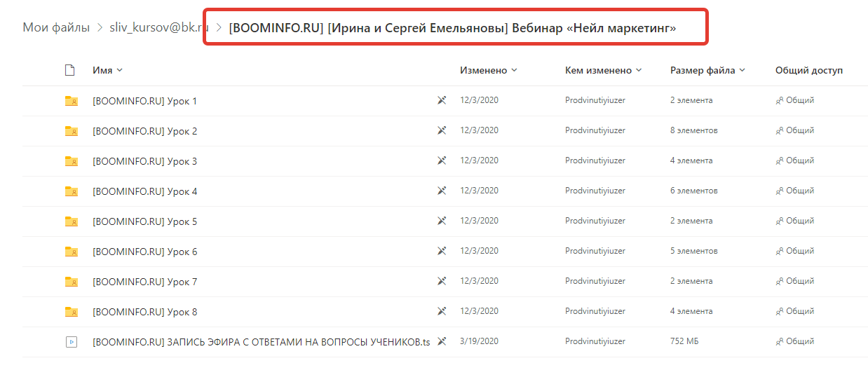Expand the Кем изменено column menu

pos(603,70)
